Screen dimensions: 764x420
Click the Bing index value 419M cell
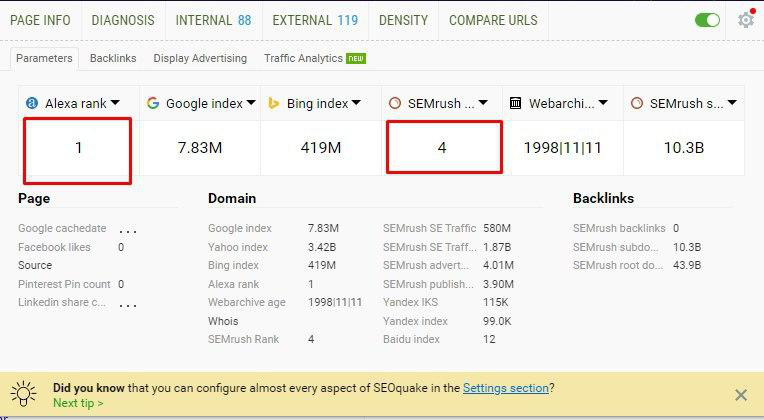pos(321,147)
